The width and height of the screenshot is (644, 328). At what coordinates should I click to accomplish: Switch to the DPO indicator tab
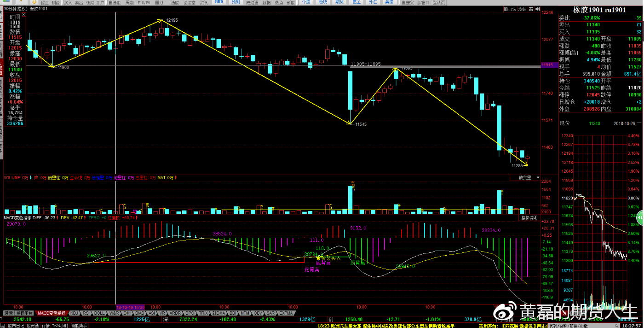coord(190,313)
